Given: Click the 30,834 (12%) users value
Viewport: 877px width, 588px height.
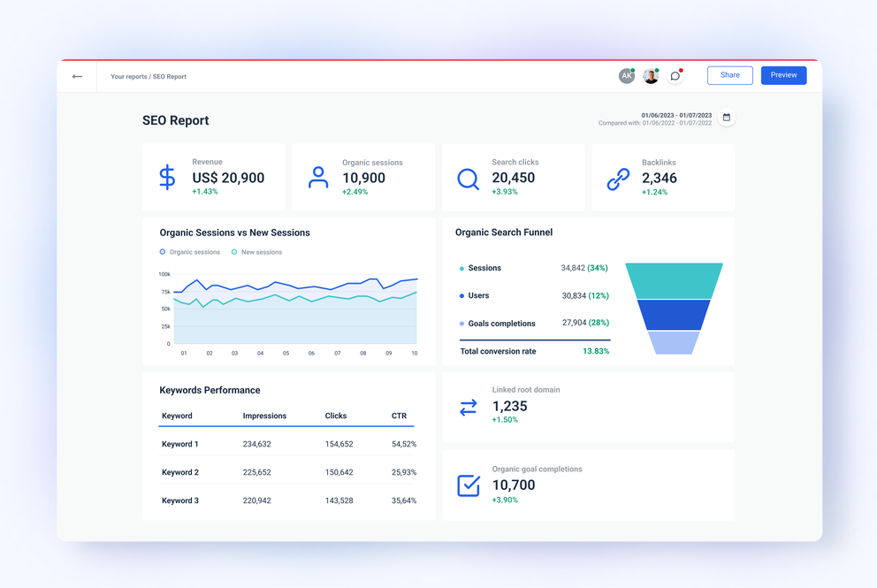Looking at the screenshot, I should click(585, 295).
